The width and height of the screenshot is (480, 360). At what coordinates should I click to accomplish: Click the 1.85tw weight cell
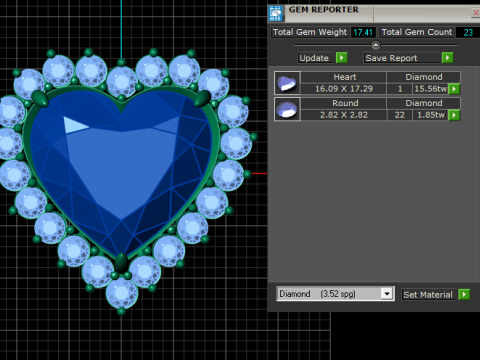[x=430, y=115]
